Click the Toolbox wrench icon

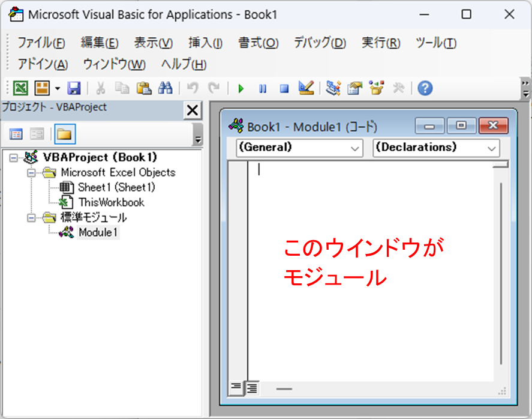399,88
